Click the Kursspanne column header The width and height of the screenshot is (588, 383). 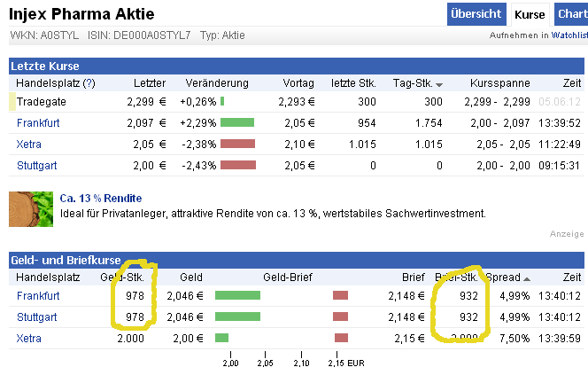501,82
